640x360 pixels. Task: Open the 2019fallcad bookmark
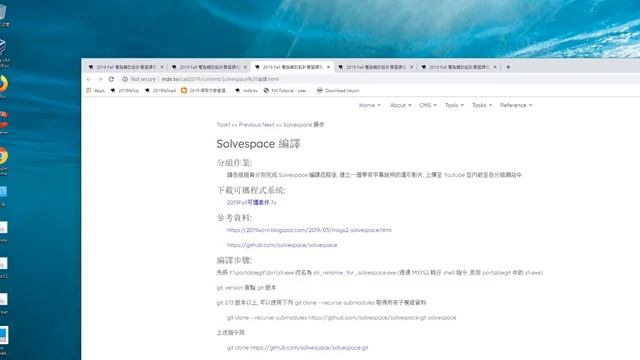160,91
